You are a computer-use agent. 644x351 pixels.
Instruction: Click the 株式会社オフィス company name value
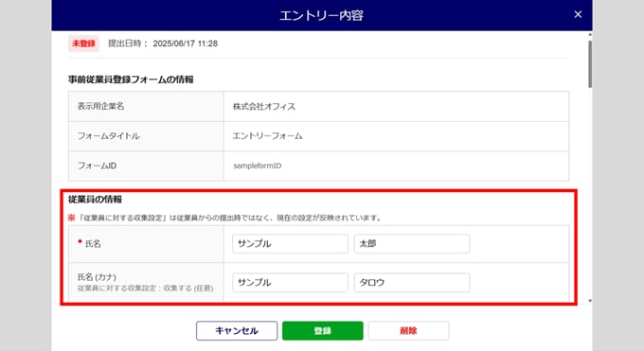(x=264, y=106)
